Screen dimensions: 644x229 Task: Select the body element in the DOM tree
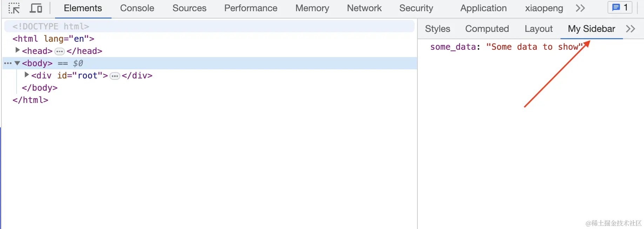tap(37, 63)
